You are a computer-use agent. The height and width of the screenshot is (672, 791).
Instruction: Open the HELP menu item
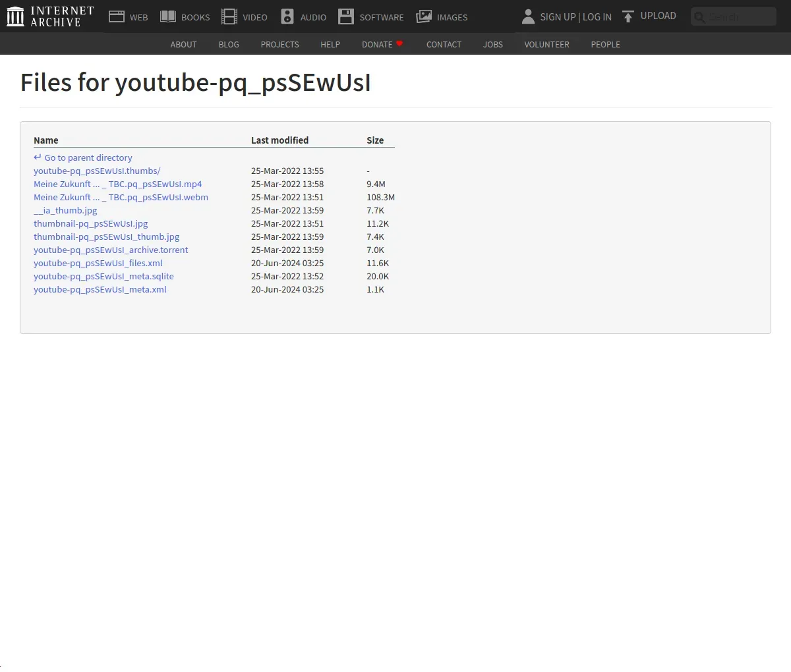[x=330, y=44]
